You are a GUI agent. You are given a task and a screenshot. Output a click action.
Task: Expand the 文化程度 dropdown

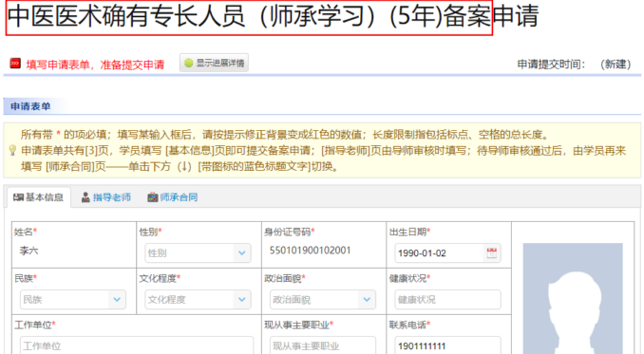pos(242,300)
